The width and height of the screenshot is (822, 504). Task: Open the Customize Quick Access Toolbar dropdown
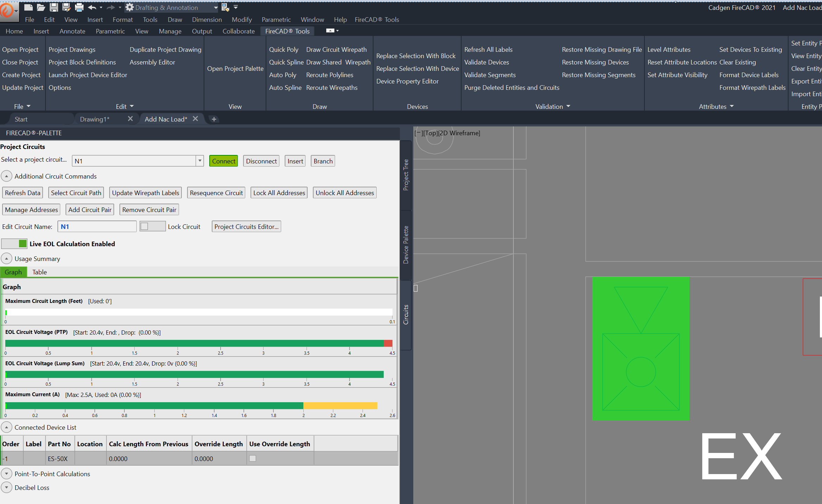(236, 7)
